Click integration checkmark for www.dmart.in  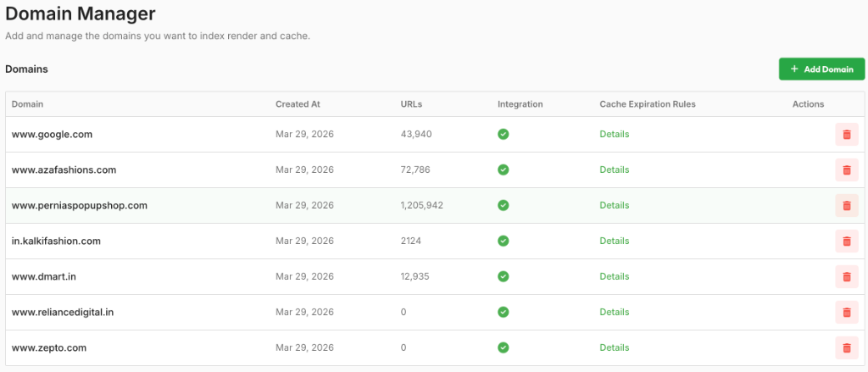pos(504,276)
